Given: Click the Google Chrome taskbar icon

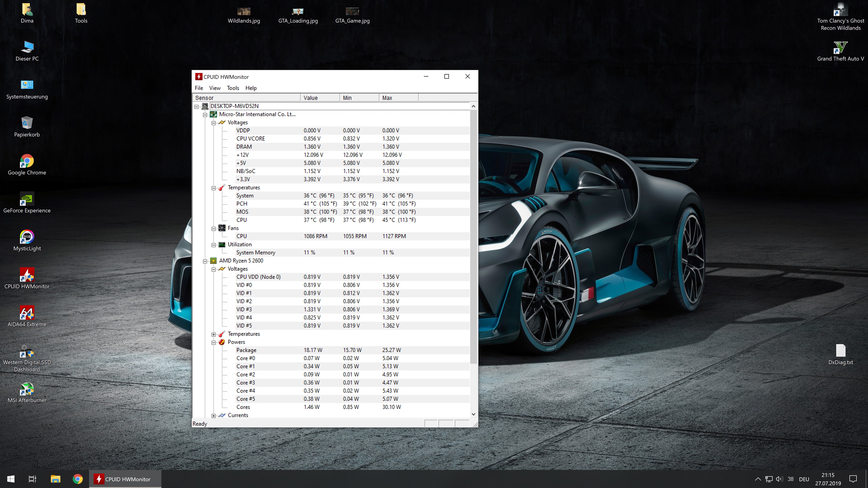Looking at the screenshot, I should (x=78, y=479).
